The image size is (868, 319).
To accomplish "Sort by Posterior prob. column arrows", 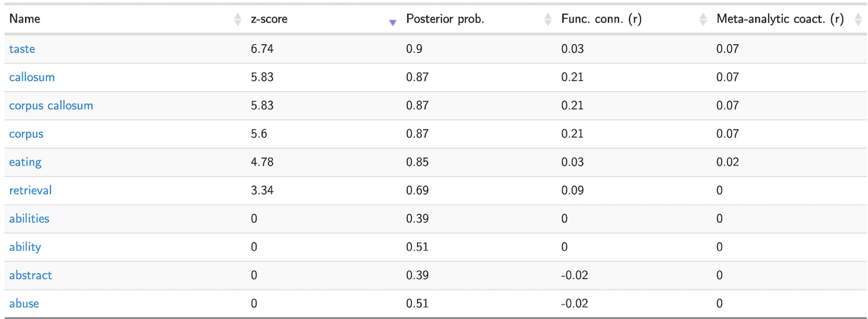I will pyautogui.click(x=548, y=19).
